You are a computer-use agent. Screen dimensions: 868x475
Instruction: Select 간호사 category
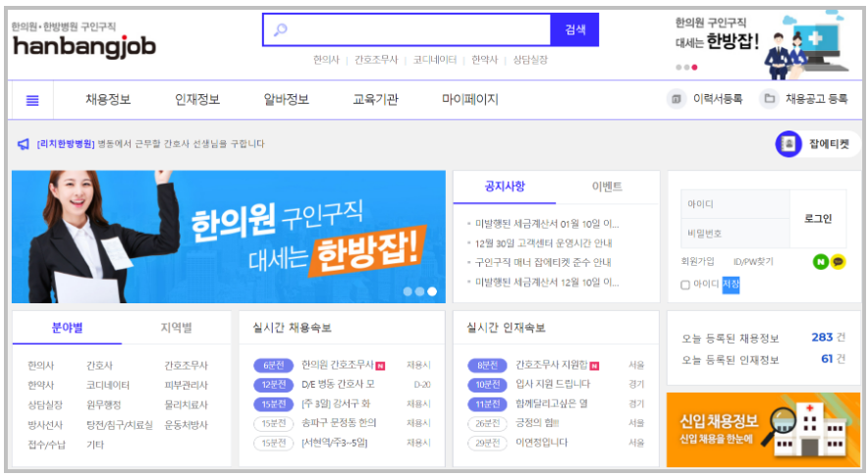point(99,365)
